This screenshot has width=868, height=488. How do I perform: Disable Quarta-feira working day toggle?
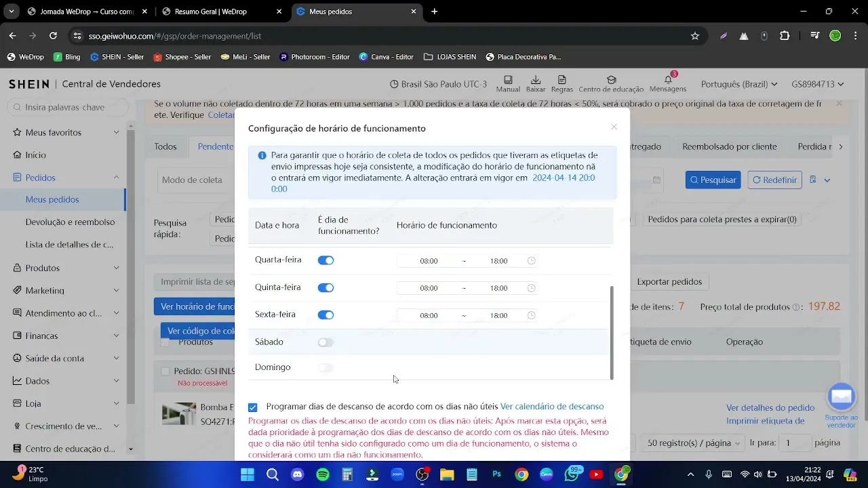325,260
